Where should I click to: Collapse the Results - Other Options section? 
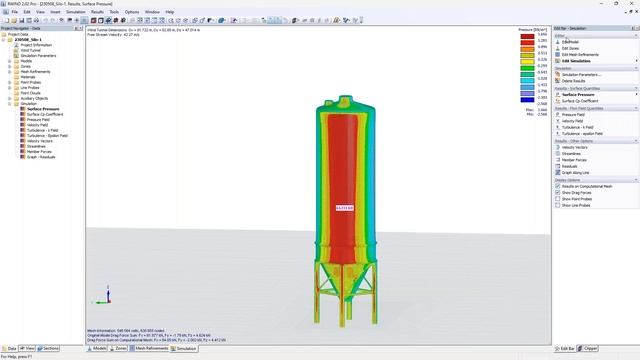pyautogui.click(x=636, y=141)
